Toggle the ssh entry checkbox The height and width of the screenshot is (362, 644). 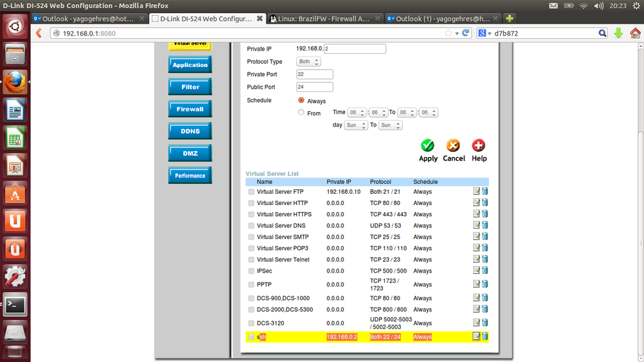click(251, 337)
